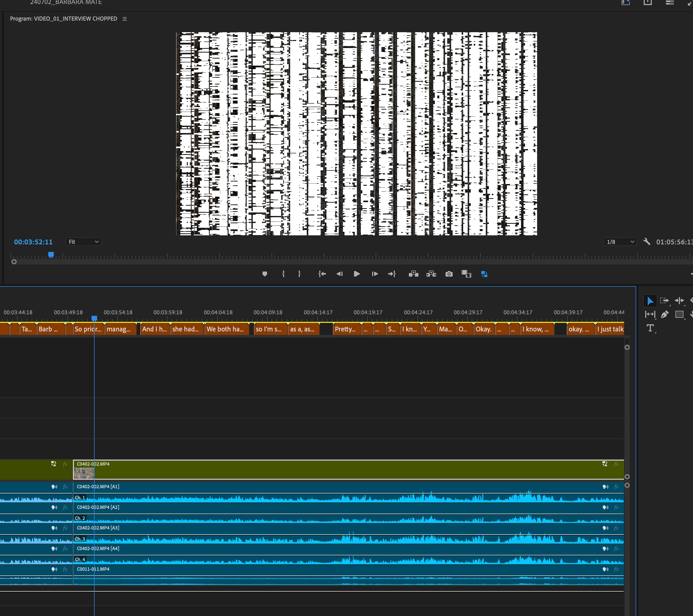Image resolution: width=693 pixels, height=616 pixels.
Task: Open the Fit zoom level dropdown
Action: [x=83, y=242]
